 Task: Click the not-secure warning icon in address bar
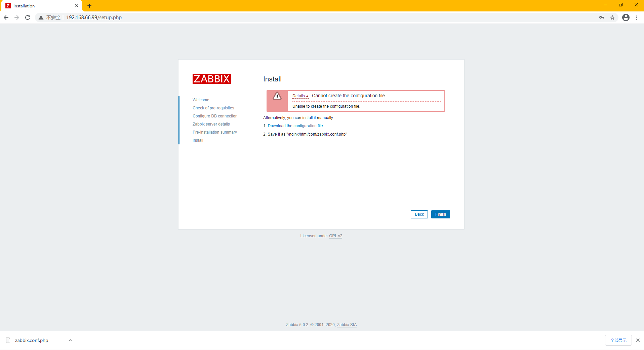(x=41, y=17)
